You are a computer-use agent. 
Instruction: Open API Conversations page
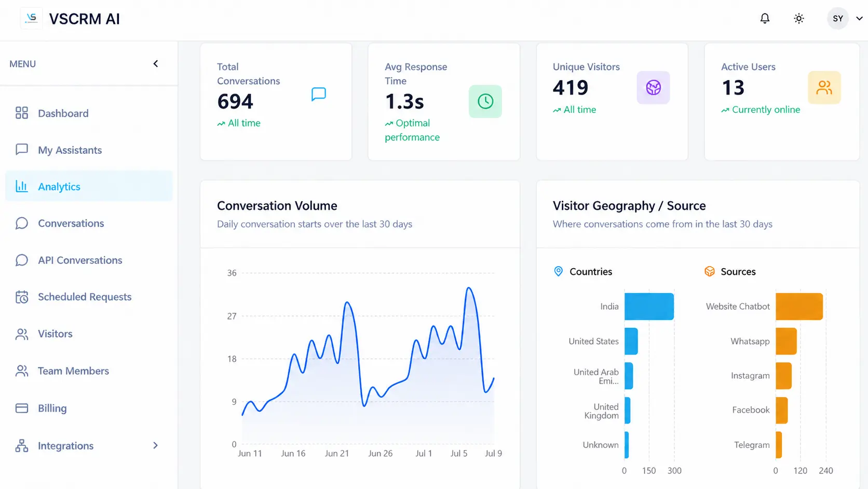(89, 260)
